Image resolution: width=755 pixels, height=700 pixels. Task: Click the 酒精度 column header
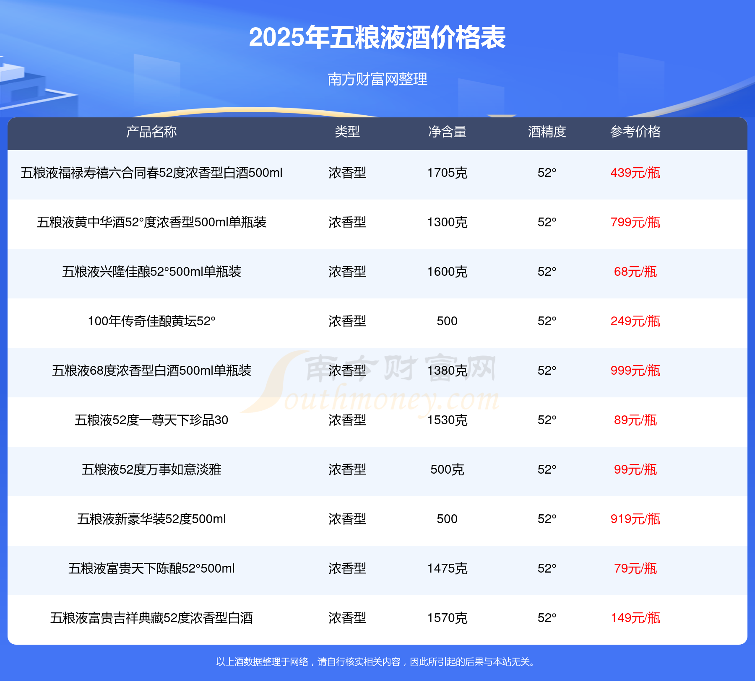coord(547,132)
